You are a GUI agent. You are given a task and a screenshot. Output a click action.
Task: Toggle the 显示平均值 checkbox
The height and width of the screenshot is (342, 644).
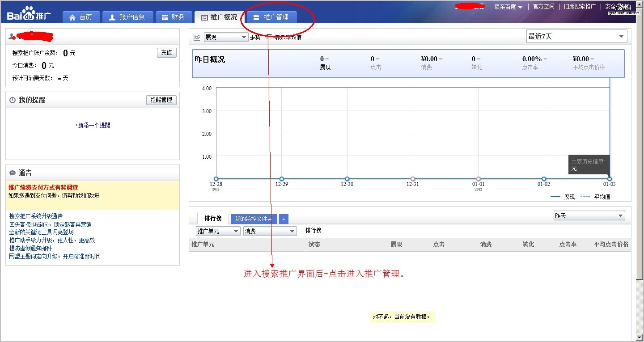269,37
